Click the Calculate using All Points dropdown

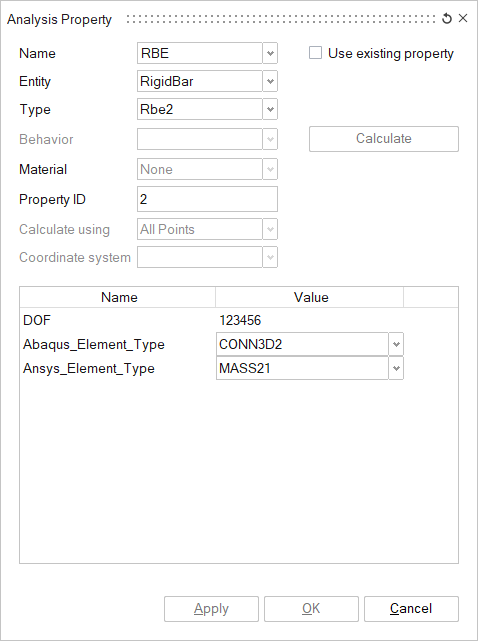tap(207, 229)
